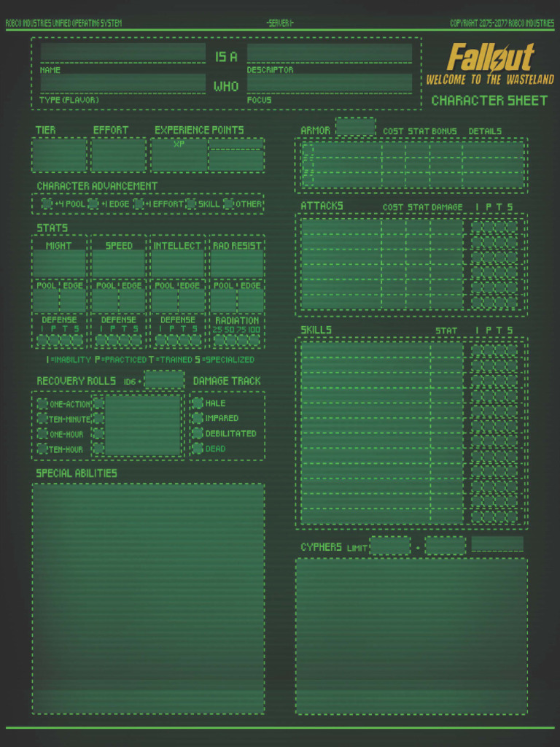Click the TYPE (FLAVOR) field

click(x=122, y=83)
